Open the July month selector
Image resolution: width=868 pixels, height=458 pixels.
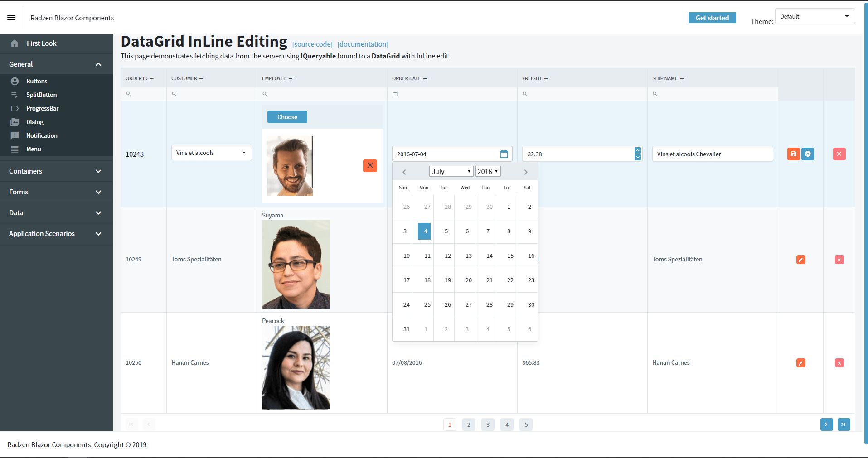451,171
